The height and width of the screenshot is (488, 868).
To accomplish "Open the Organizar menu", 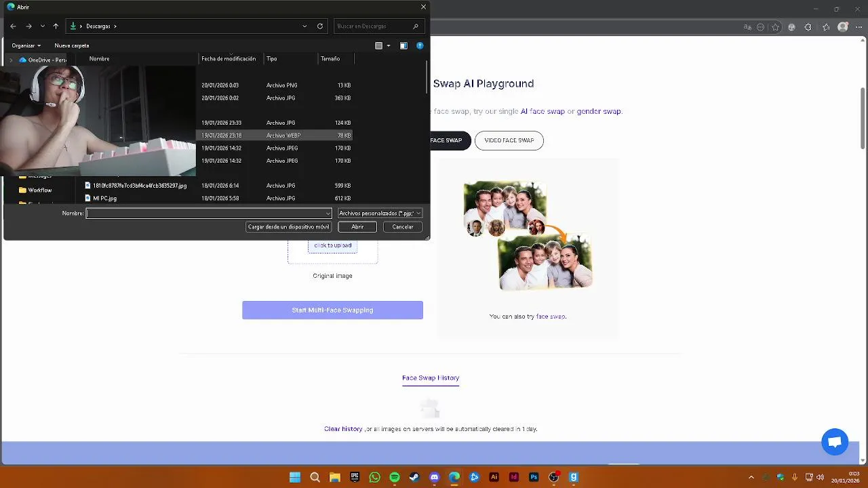I will pyautogui.click(x=26, y=45).
